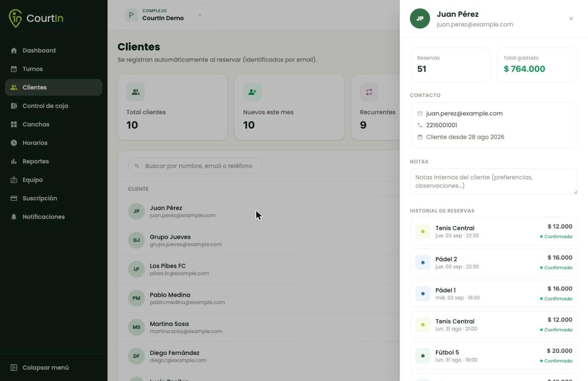Click the Colapsar menú panel icon

(14, 367)
